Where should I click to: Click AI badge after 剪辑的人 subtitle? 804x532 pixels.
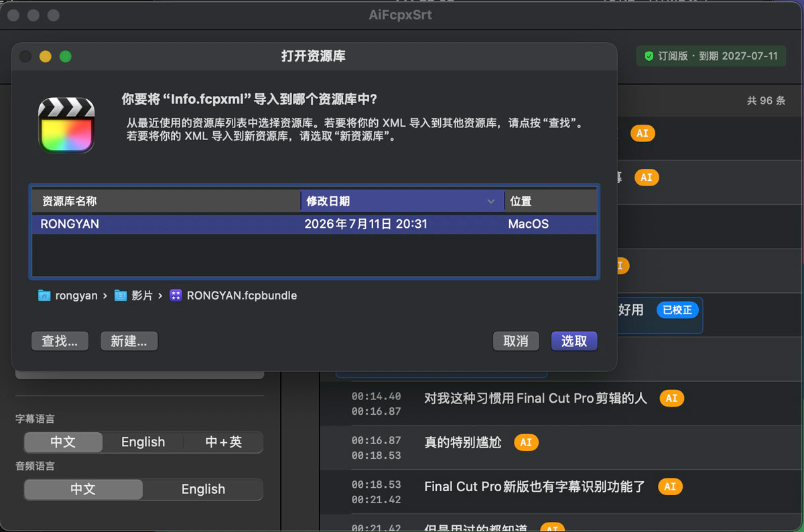pyautogui.click(x=671, y=398)
